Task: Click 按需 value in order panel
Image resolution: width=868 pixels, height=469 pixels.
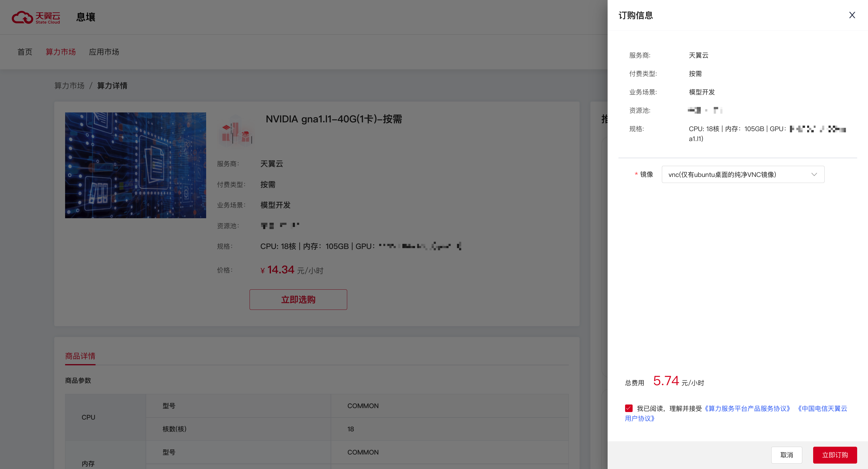Action: [695, 74]
